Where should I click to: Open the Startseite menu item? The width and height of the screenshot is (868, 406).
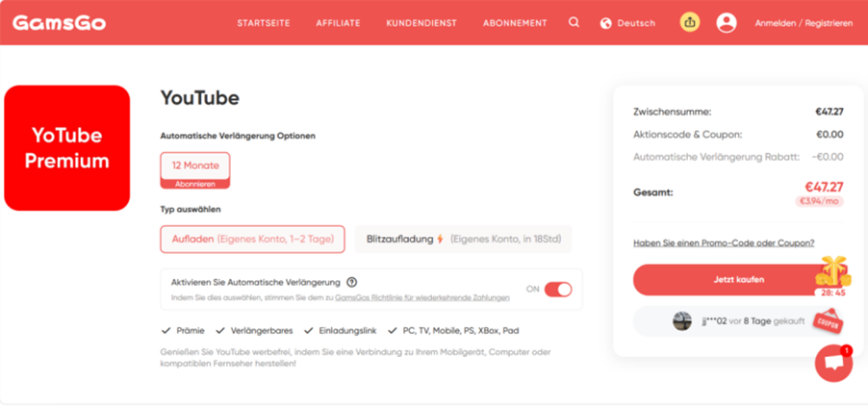(264, 23)
